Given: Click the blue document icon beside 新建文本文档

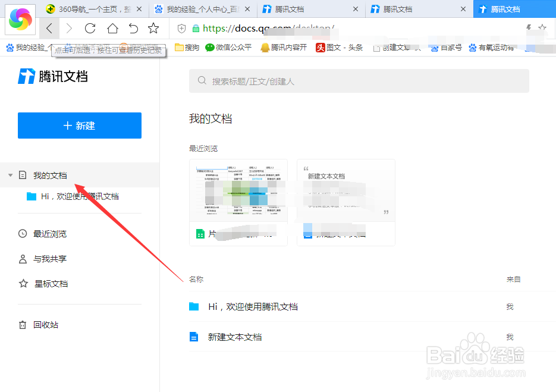Looking at the screenshot, I should (x=195, y=337).
